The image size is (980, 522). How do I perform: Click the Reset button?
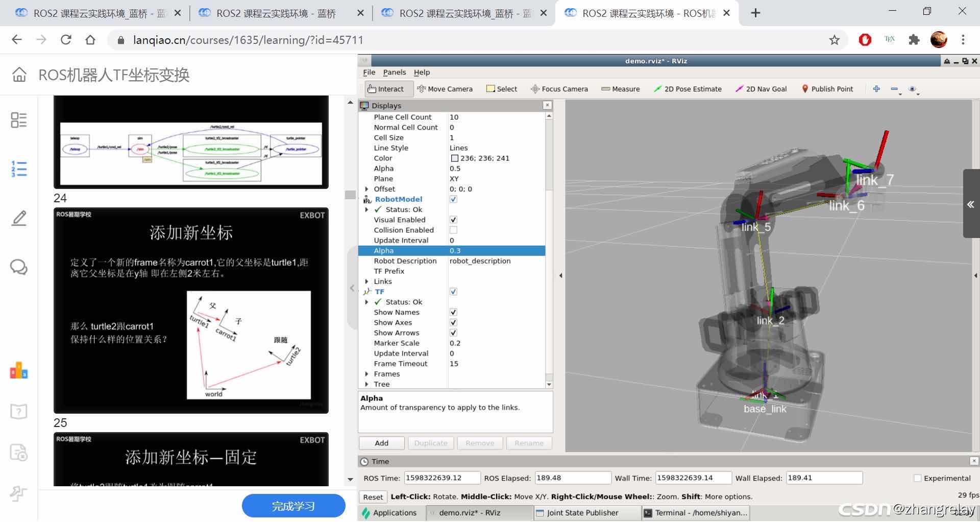pyautogui.click(x=373, y=497)
